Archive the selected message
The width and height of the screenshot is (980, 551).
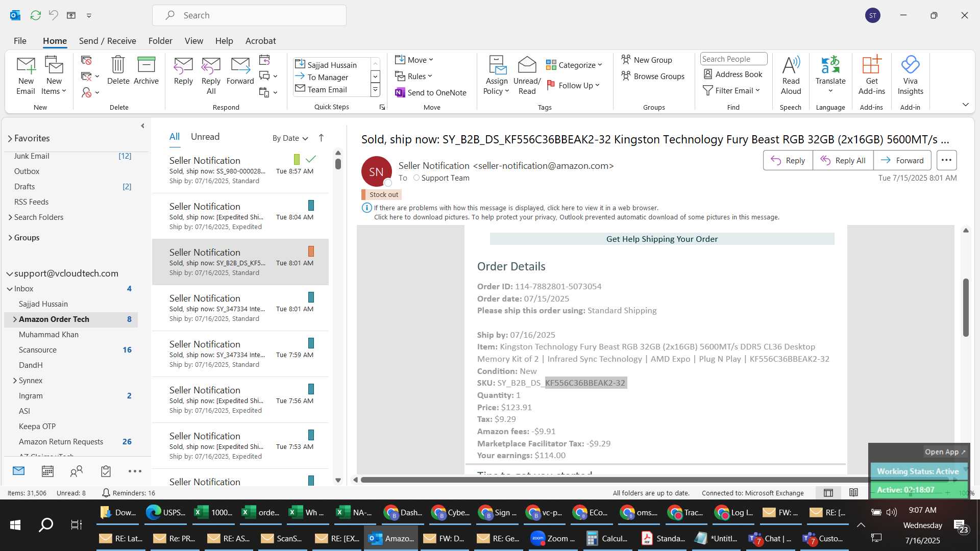[146, 70]
